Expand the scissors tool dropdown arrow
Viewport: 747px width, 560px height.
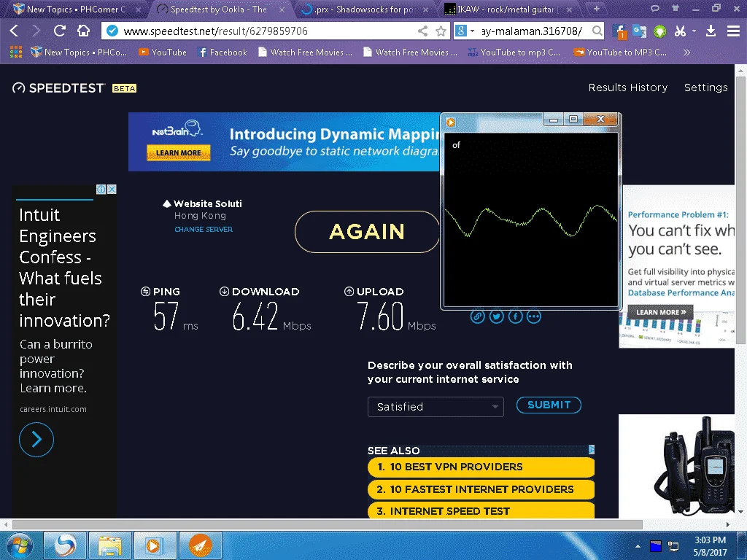[x=694, y=31]
